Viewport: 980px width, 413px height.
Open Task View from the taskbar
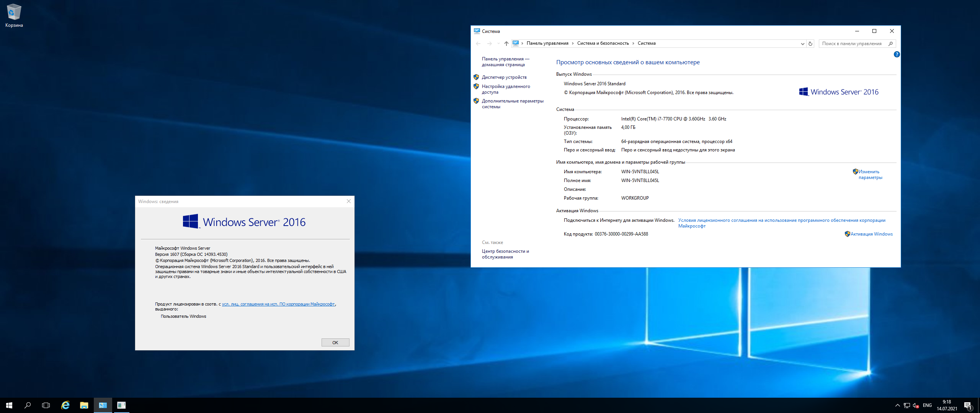tap(46, 405)
